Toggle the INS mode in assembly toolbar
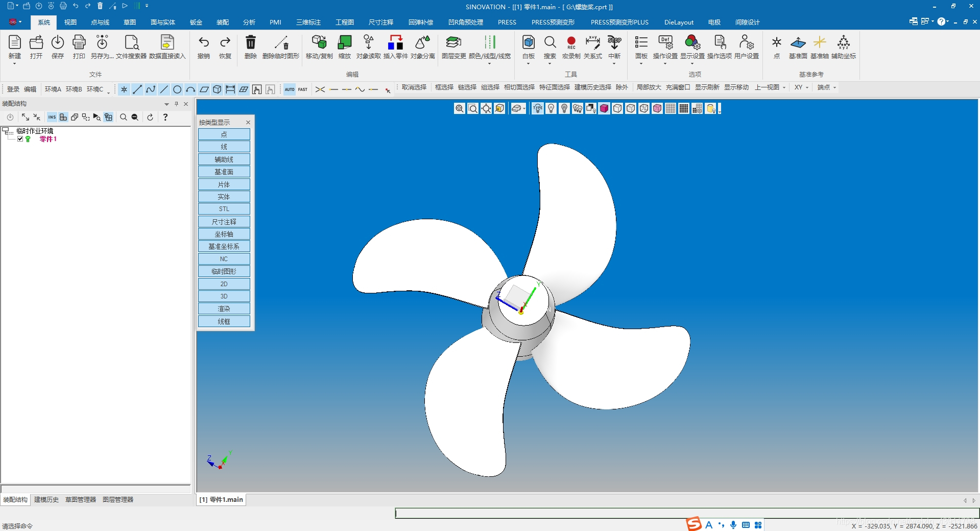This screenshot has height=531, width=980. [52, 117]
